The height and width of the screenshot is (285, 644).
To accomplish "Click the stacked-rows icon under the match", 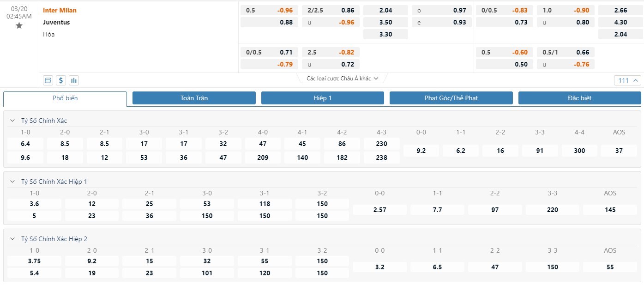I will (x=48, y=80).
